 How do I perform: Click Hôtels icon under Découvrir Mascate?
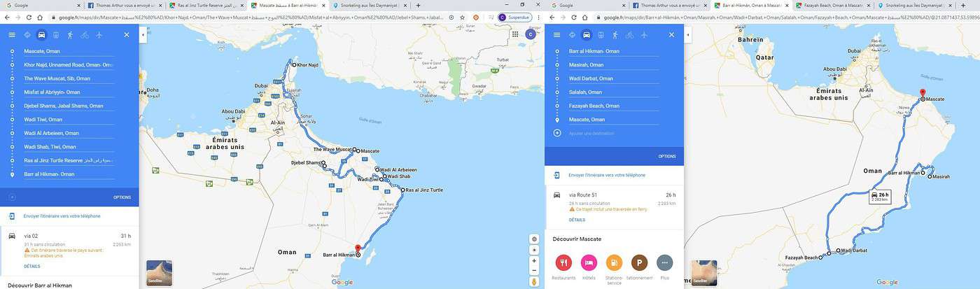click(x=589, y=262)
